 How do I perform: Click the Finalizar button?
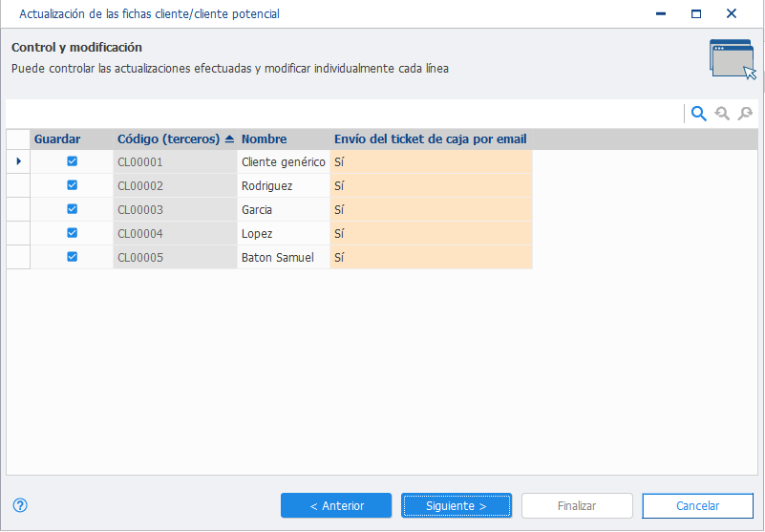pyautogui.click(x=577, y=505)
